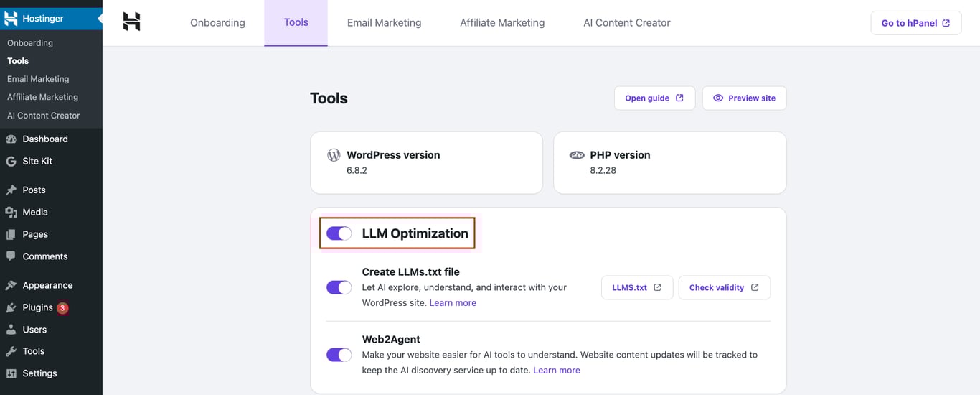Open the Affiliate Marketing tab
The width and height of the screenshot is (980, 395).
click(502, 23)
